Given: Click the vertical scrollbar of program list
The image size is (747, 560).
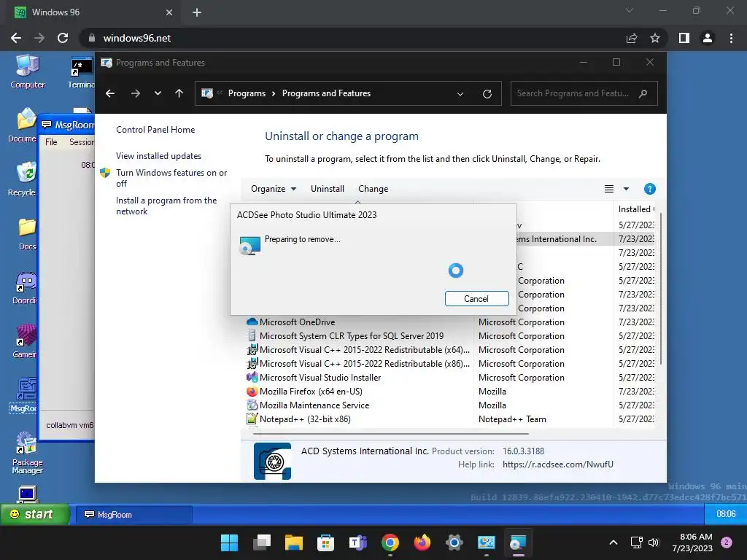Looking at the screenshot, I should pos(661,290).
